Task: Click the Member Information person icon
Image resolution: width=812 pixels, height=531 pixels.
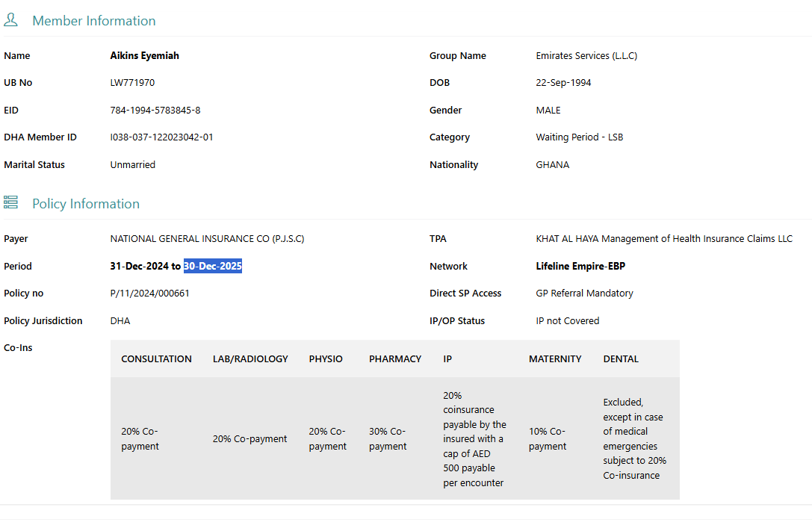Action: [x=10, y=20]
